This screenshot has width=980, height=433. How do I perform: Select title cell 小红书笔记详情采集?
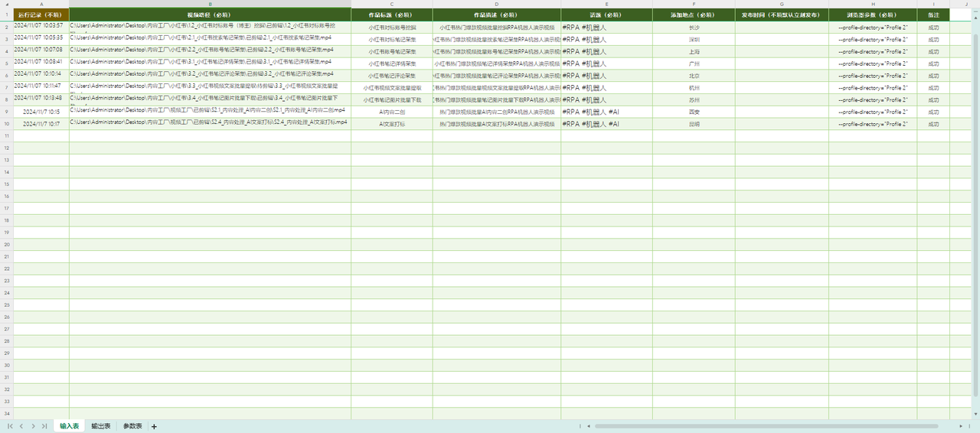pos(392,63)
